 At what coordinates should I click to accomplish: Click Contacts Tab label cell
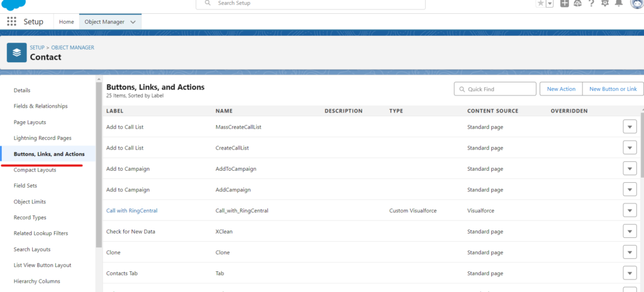point(123,273)
